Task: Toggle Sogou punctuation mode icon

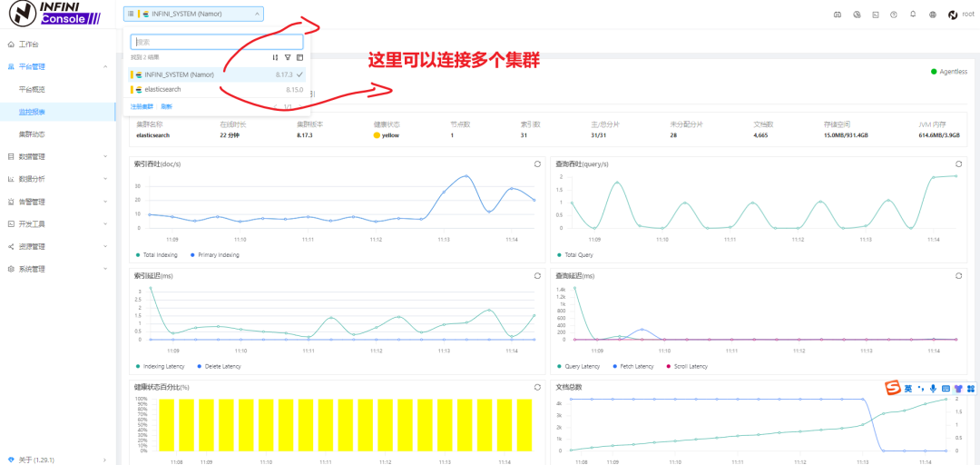Action: (x=921, y=389)
